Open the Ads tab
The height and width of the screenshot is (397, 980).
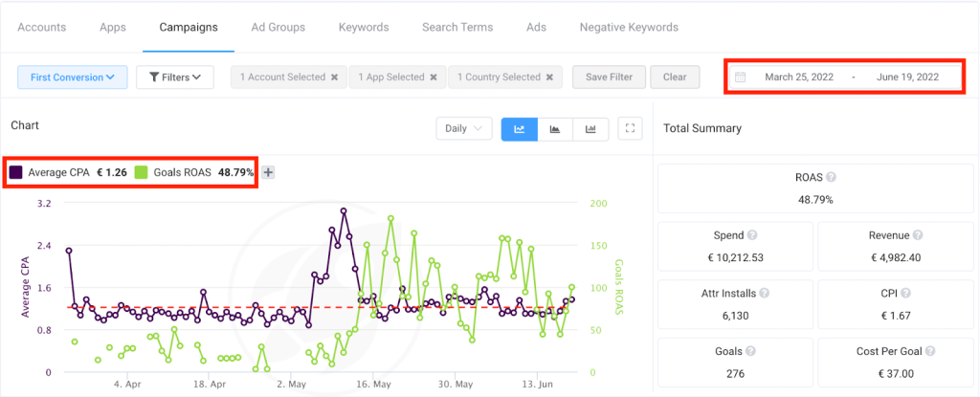pyautogui.click(x=536, y=28)
